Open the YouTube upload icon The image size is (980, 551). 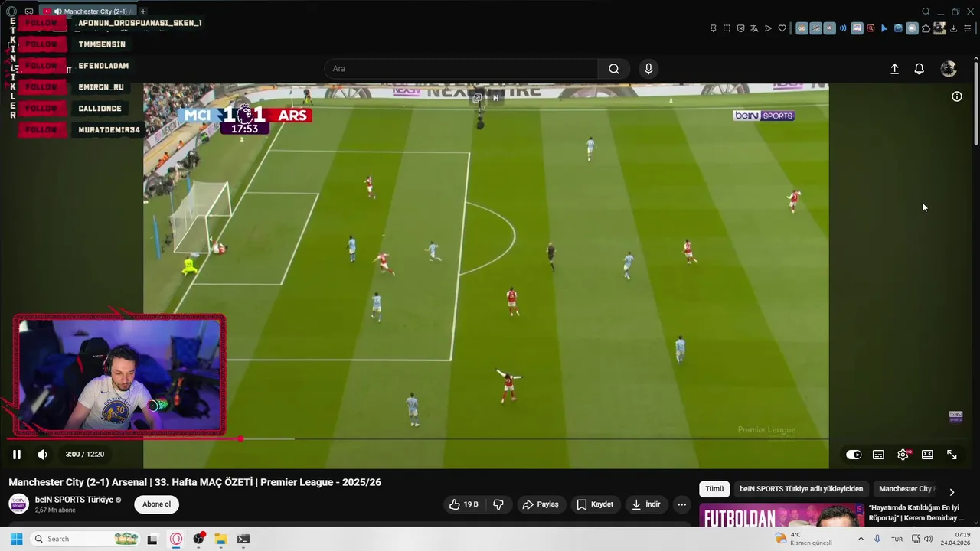(894, 69)
